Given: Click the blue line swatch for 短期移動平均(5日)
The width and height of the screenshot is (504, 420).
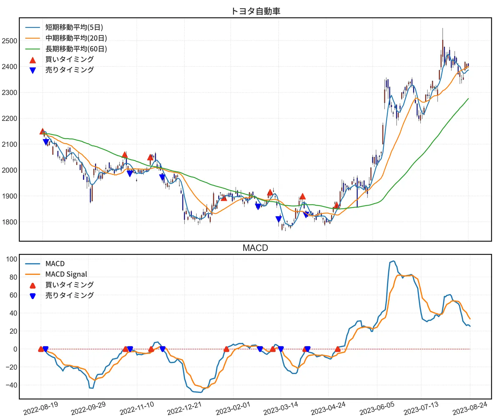Looking at the screenshot, I should 32,28.
